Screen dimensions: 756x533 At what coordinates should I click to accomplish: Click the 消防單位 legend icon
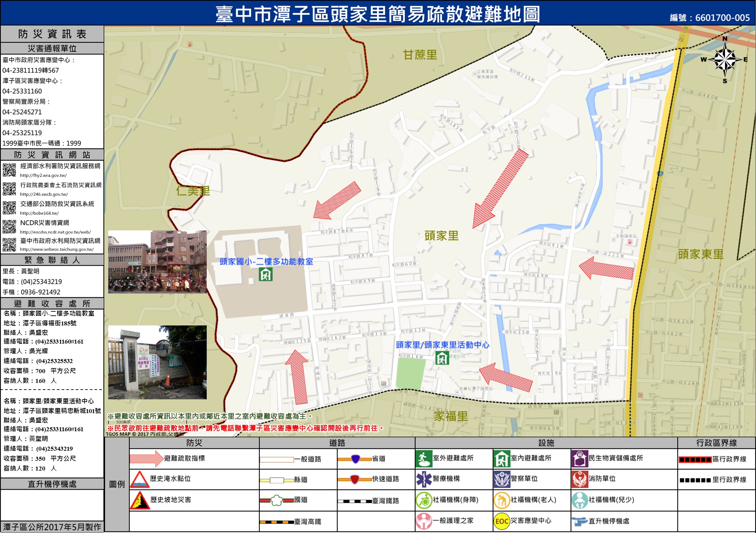pyautogui.click(x=579, y=479)
